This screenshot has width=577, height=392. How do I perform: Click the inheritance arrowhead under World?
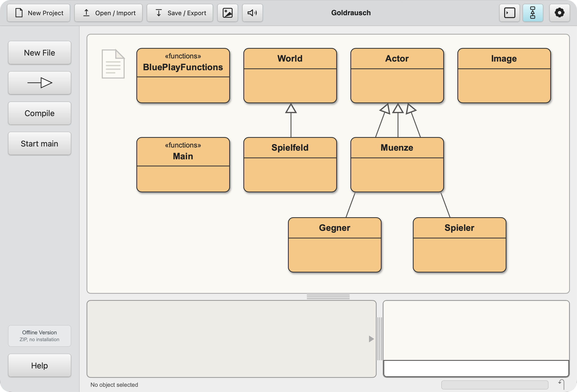[x=291, y=108]
